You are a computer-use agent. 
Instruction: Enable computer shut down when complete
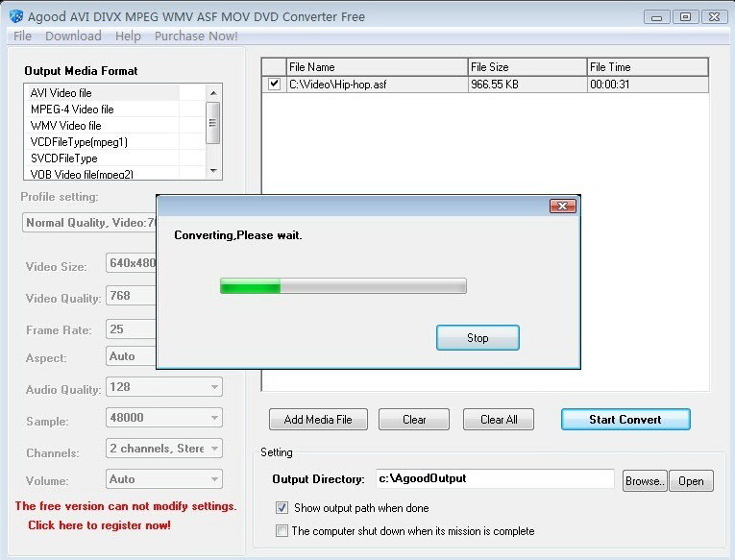coord(282,531)
